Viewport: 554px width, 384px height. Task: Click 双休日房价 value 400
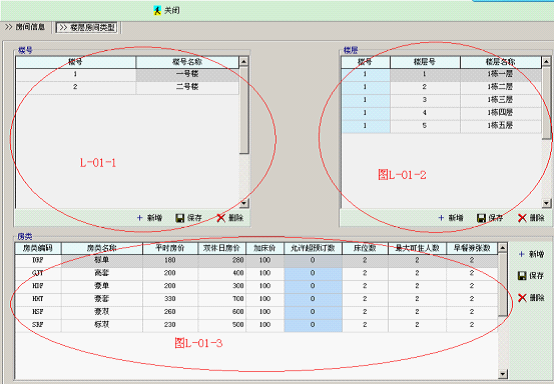(x=222, y=273)
